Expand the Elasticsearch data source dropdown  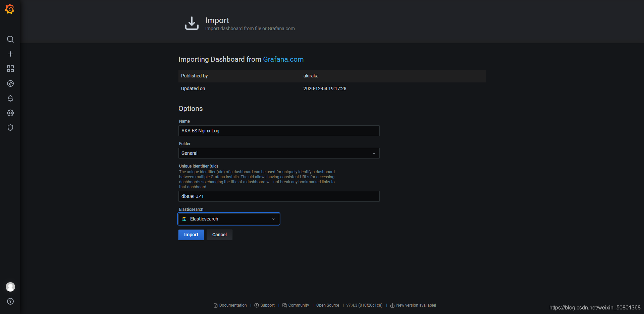point(228,219)
